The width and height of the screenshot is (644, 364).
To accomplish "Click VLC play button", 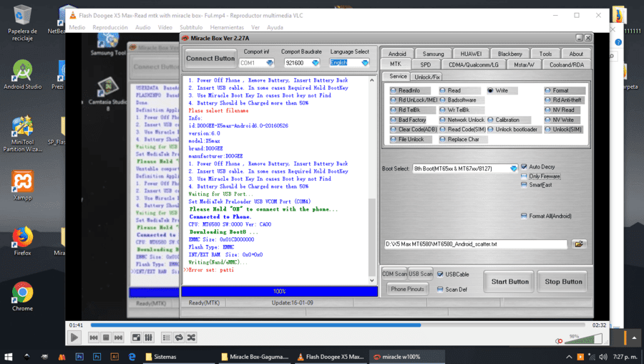I will (74, 337).
